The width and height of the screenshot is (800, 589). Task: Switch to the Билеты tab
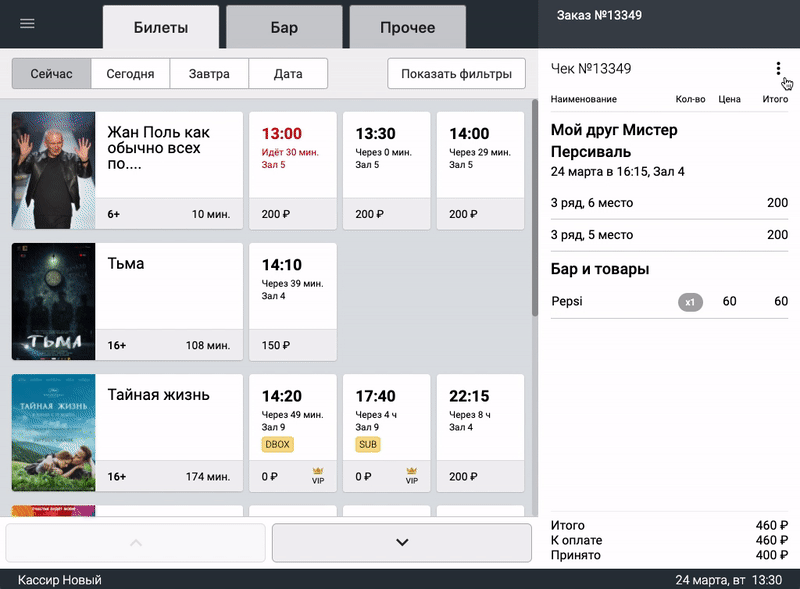click(161, 27)
